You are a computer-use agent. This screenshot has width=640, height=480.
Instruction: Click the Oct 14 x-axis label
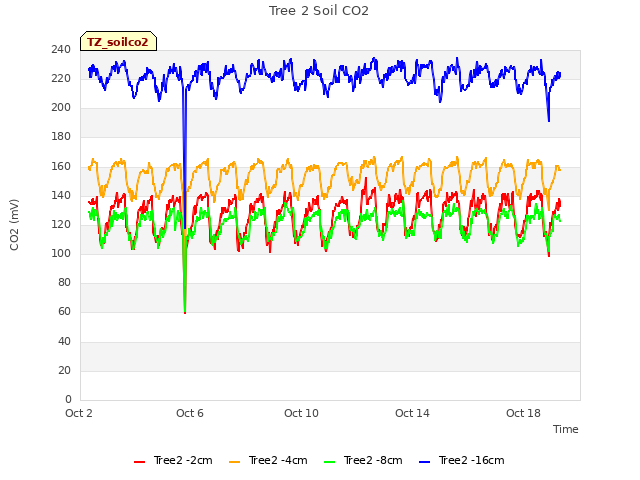click(x=412, y=413)
